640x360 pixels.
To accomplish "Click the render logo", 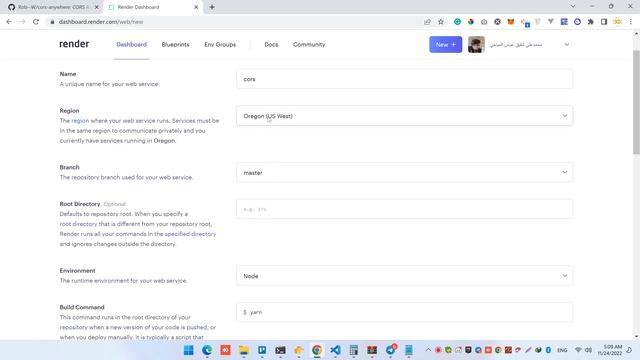I will click(x=74, y=44).
